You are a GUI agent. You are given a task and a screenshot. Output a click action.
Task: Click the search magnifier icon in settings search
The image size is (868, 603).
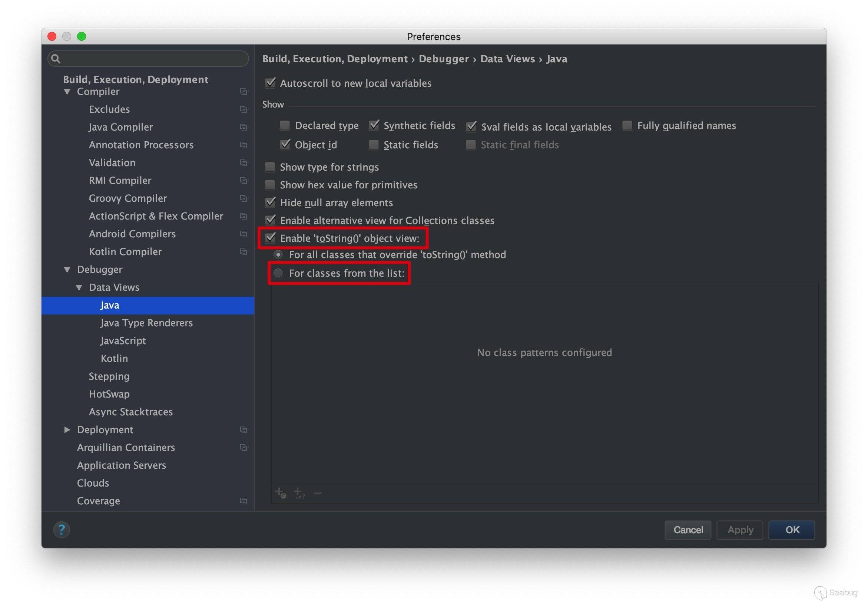[56, 59]
